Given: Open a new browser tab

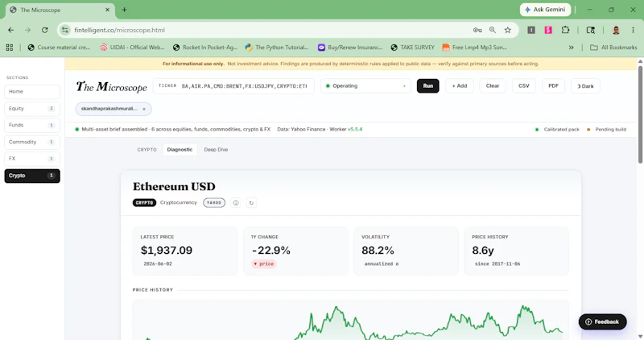Looking at the screenshot, I should [x=124, y=10].
